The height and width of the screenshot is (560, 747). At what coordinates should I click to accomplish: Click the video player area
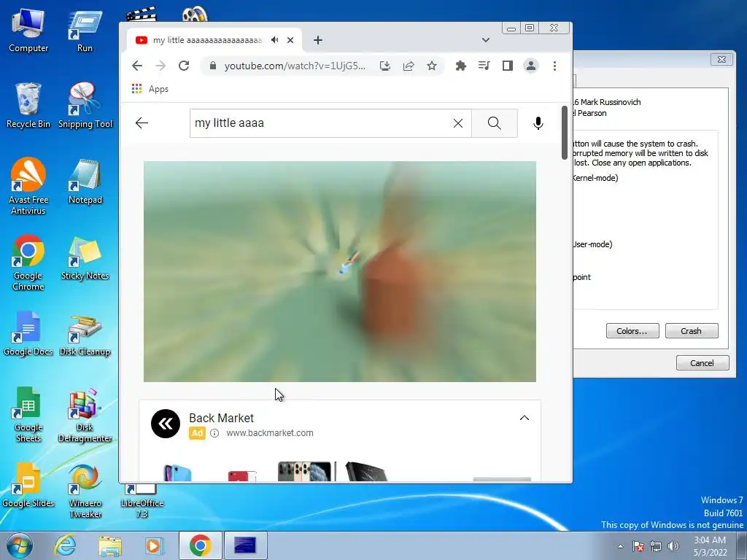340,271
